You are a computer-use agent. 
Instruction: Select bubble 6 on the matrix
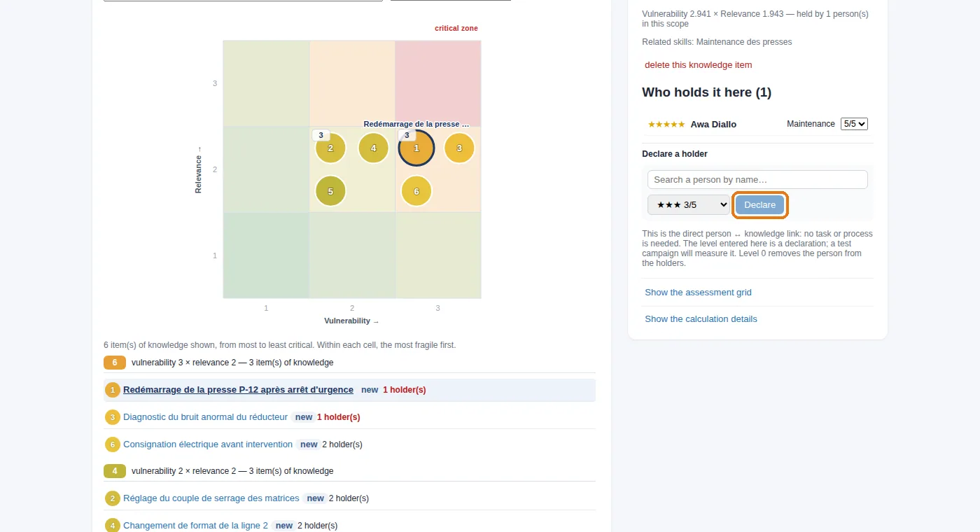(416, 191)
